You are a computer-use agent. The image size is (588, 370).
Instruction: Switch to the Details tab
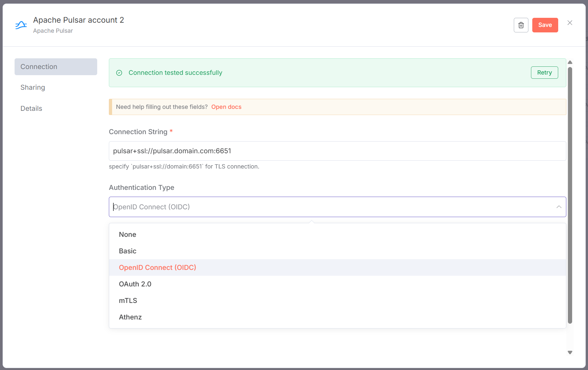[x=56, y=109]
